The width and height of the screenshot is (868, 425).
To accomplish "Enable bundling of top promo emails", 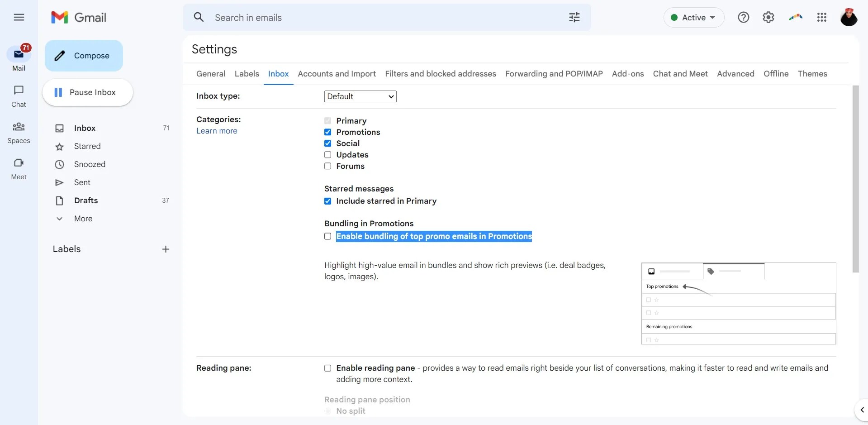I will coord(327,236).
